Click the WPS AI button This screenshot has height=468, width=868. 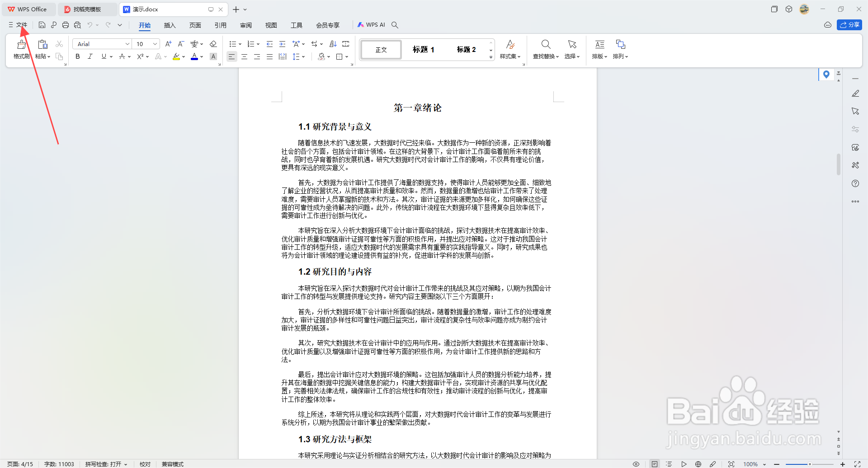tap(371, 25)
